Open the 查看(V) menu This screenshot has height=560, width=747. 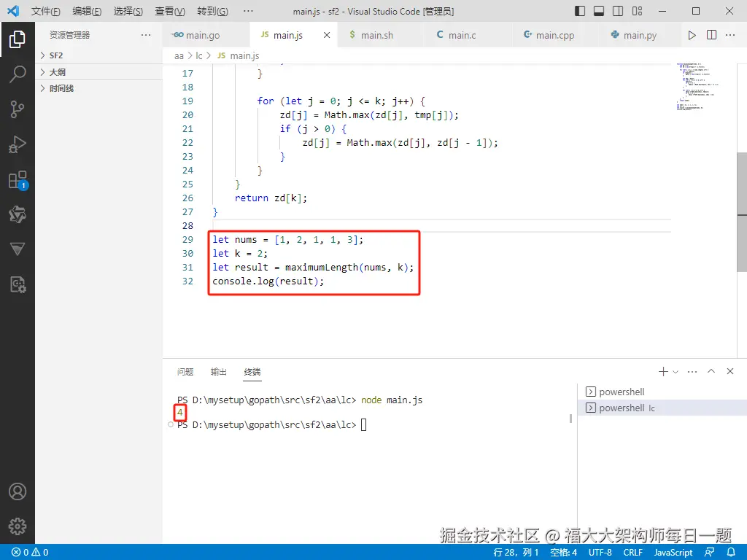pos(170,11)
